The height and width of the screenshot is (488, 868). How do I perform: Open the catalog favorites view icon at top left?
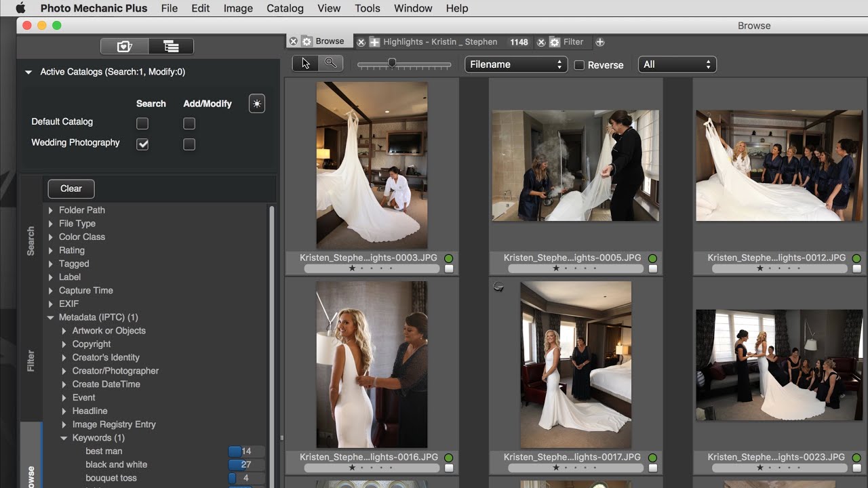pos(123,46)
